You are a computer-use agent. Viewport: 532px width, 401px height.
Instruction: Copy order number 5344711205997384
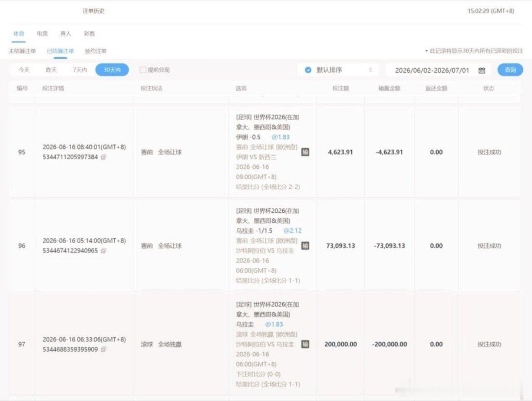[104, 157]
